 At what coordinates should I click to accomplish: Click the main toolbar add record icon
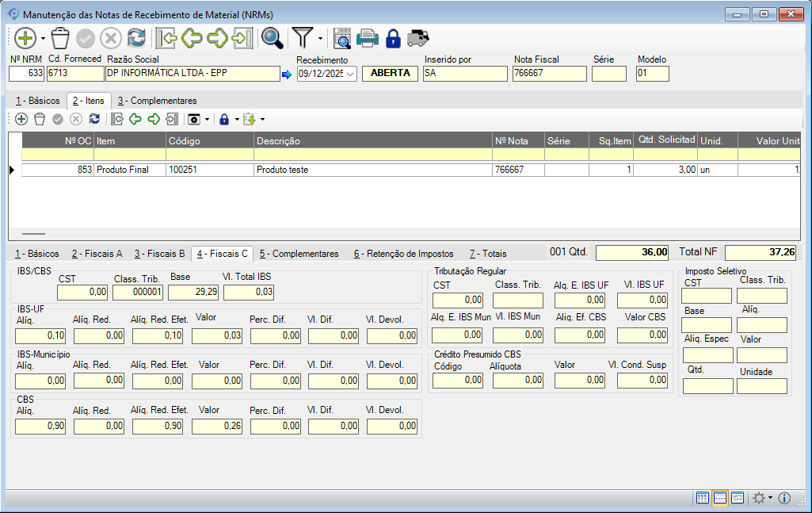click(x=25, y=38)
